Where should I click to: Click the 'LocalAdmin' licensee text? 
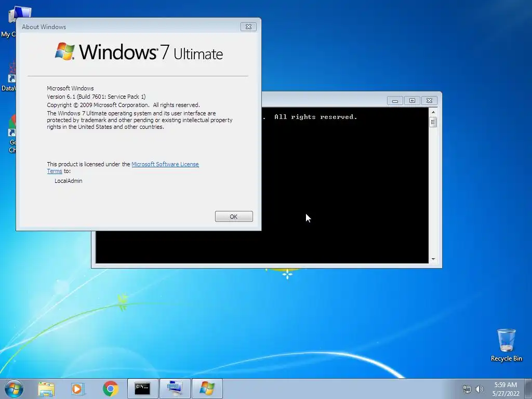69,181
